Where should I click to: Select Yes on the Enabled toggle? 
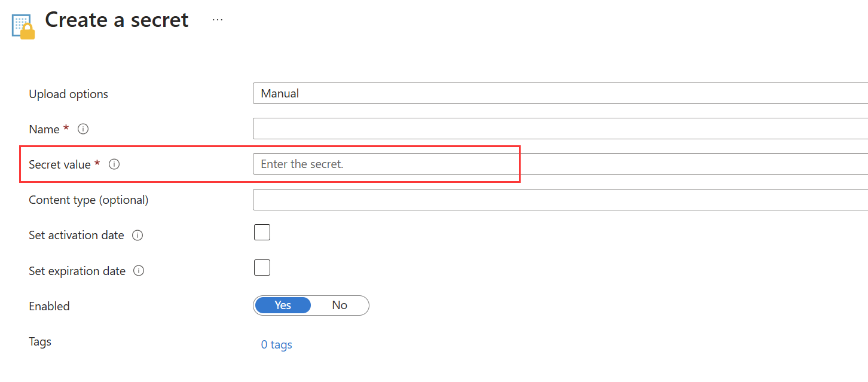283,305
